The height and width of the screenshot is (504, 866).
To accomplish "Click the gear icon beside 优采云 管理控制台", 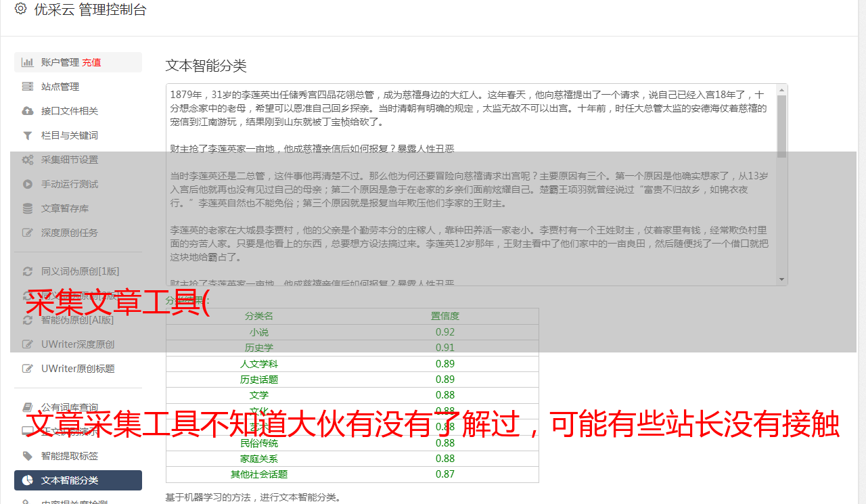I will click(20, 9).
